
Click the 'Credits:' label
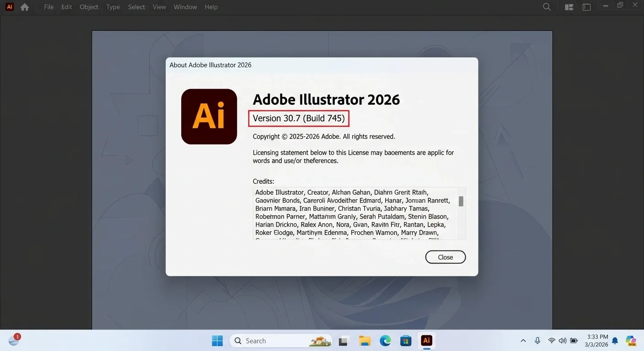(263, 181)
